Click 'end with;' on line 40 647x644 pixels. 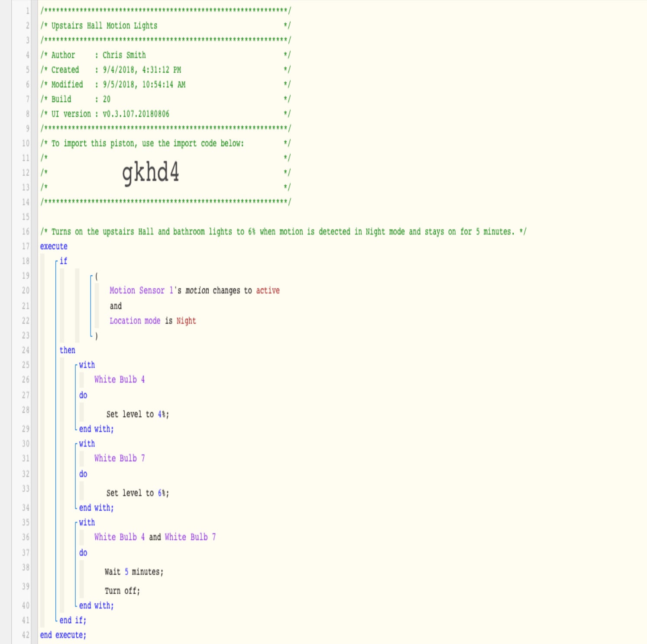(x=96, y=605)
